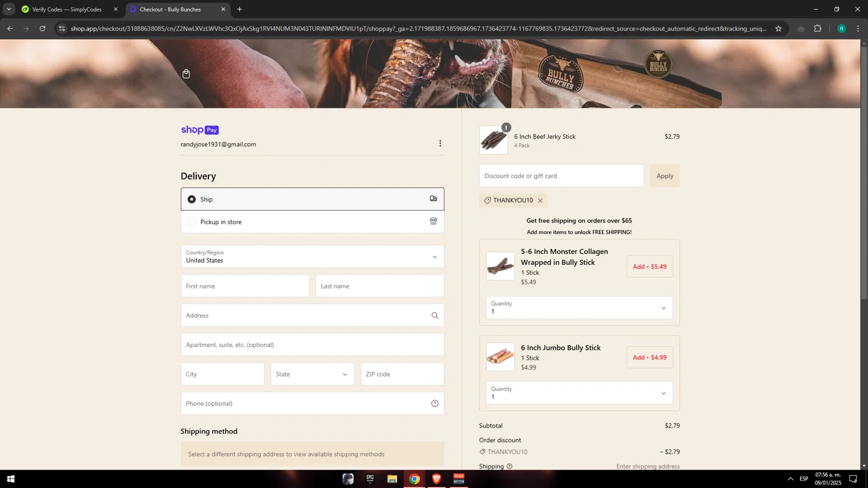The image size is (868, 488).
Task: Select Pickup in store option
Action: [x=312, y=221]
